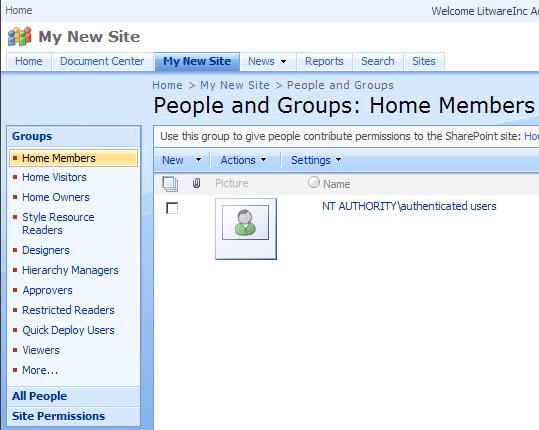This screenshot has height=430, width=539.
Task: Go to the Reports tab
Action: 324,61
